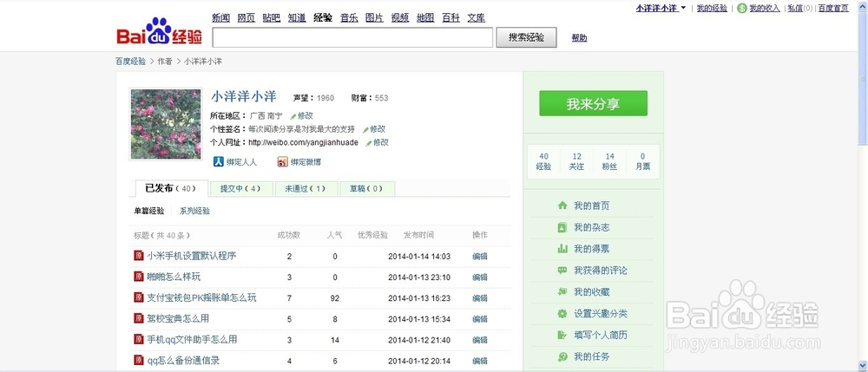The width and height of the screenshot is (868, 372).
Task: Click 编辑 for 小米手机设置默认程序 row
Action: [x=480, y=257]
